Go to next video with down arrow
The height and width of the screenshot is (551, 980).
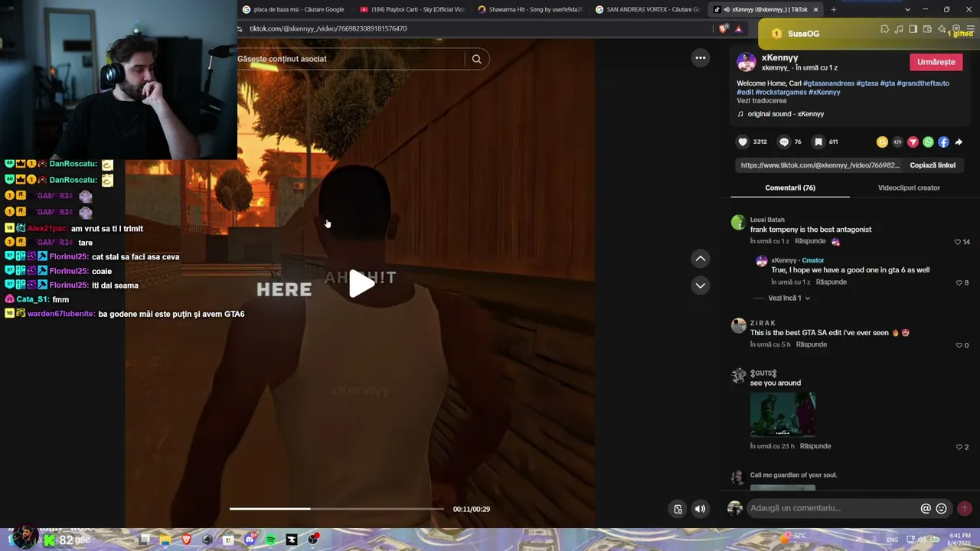pyautogui.click(x=701, y=285)
